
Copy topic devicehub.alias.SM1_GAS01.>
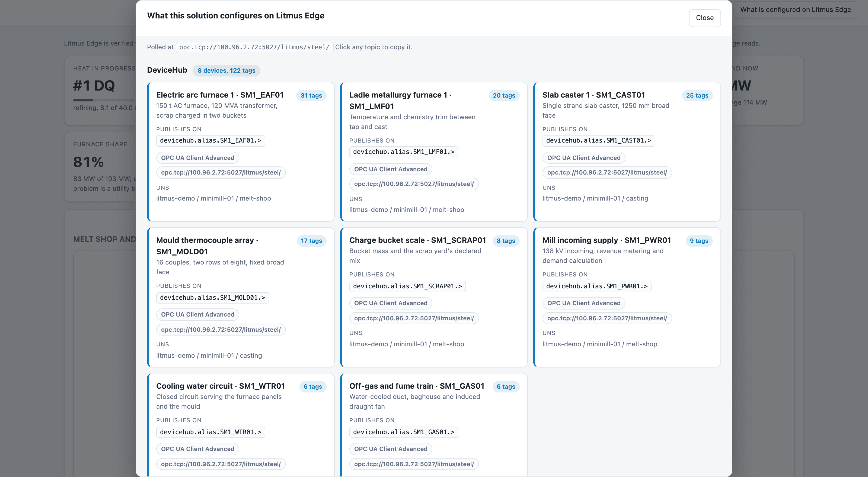(x=404, y=432)
